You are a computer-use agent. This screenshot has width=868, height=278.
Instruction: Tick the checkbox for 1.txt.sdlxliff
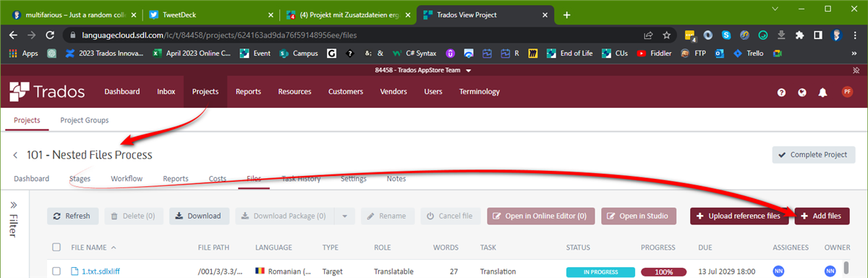pos(56,271)
